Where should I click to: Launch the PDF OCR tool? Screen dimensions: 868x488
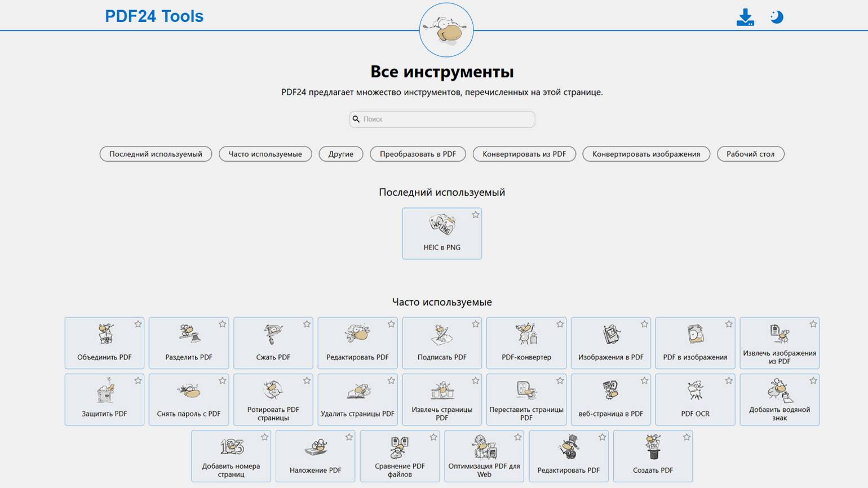tap(695, 400)
